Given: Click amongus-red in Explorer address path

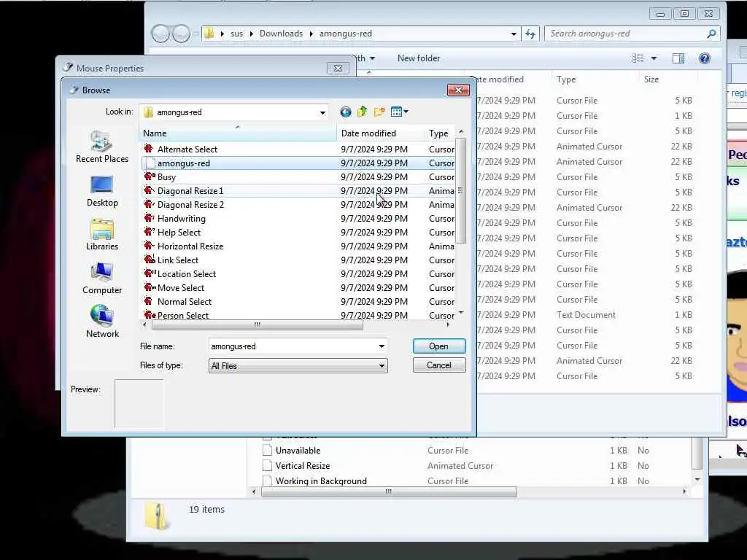Looking at the screenshot, I should 345,34.
